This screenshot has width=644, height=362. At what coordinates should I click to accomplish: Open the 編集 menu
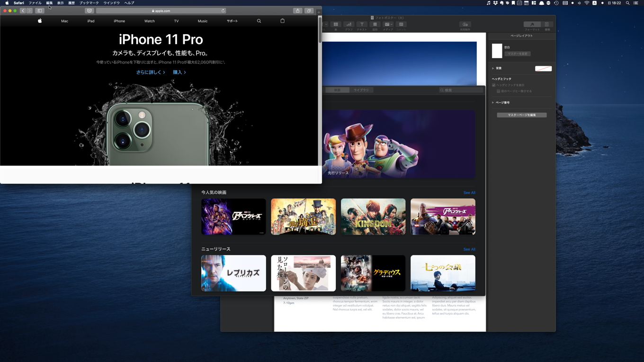(49, 3)
